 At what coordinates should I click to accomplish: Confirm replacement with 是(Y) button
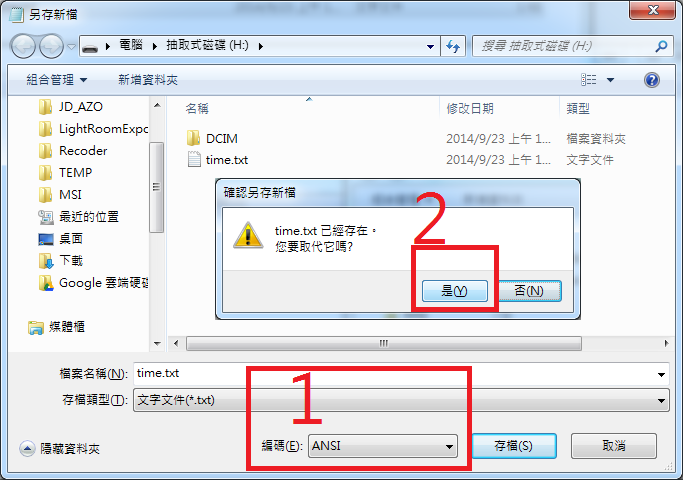point(454,291)
